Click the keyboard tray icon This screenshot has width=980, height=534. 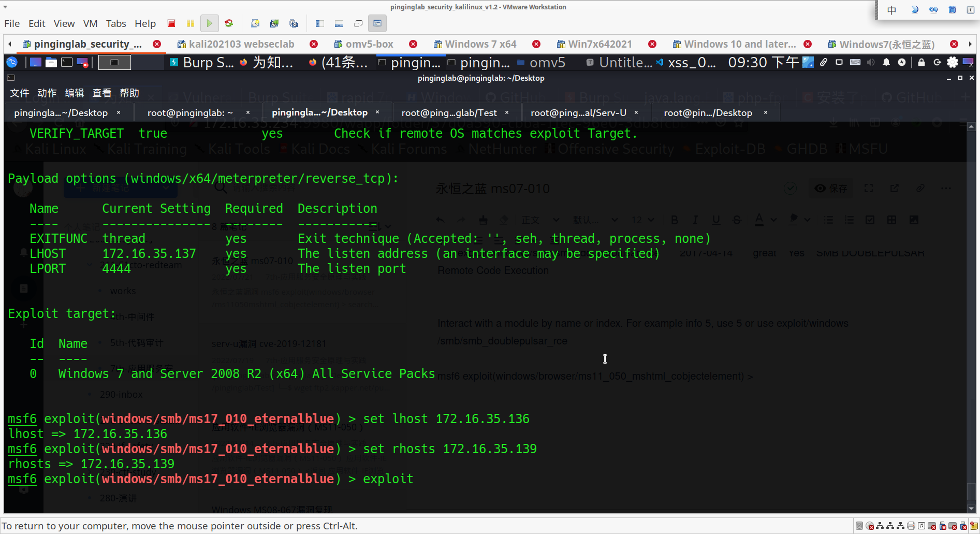(x=855, y=63)
